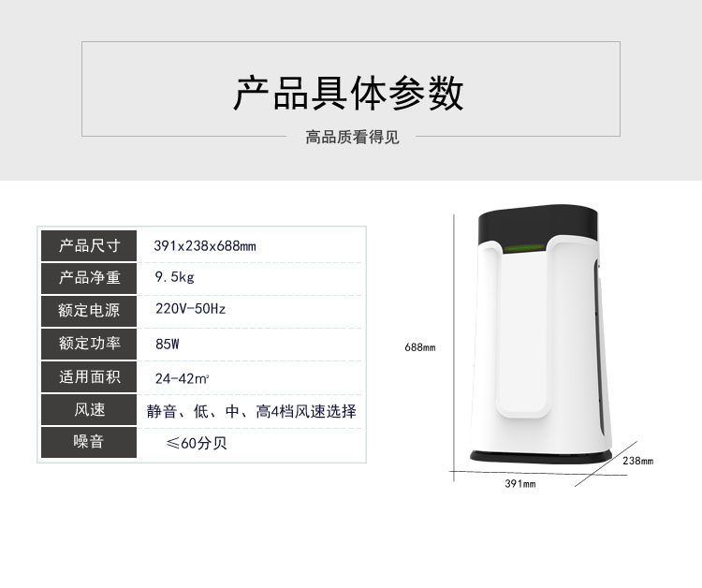Click the 高品质看得见 subtitle
The width and height of the screenshot is (702, 588).
click(x=352, y=137)
